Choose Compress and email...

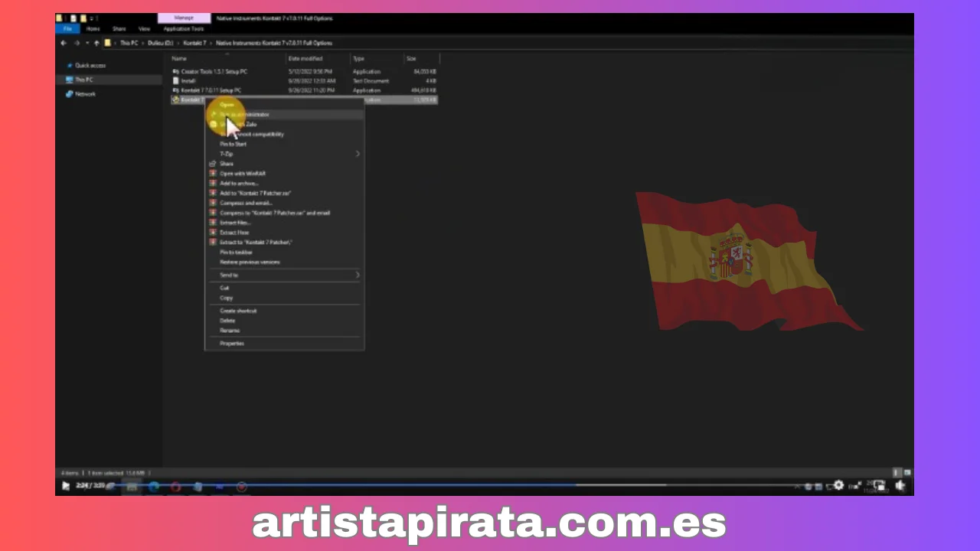pyautogui.click(x=285, y=203)
